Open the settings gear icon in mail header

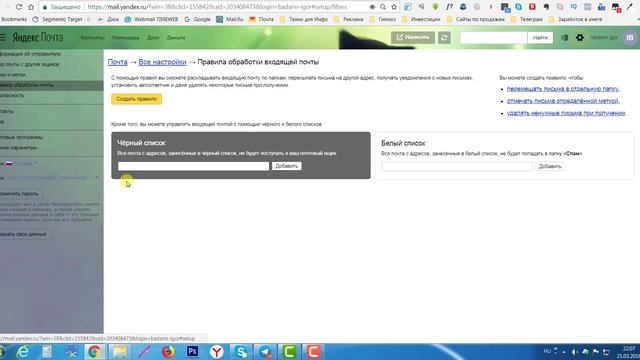580,38
